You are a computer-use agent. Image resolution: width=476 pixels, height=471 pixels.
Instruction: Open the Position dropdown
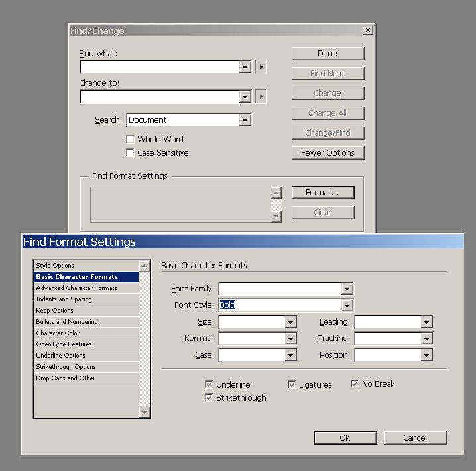click(426, 355)
